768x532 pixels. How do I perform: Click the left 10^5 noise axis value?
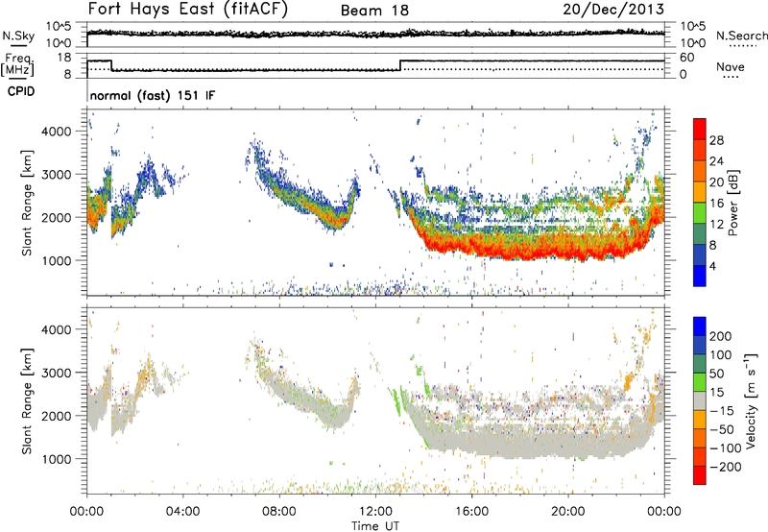pos(60,27)
